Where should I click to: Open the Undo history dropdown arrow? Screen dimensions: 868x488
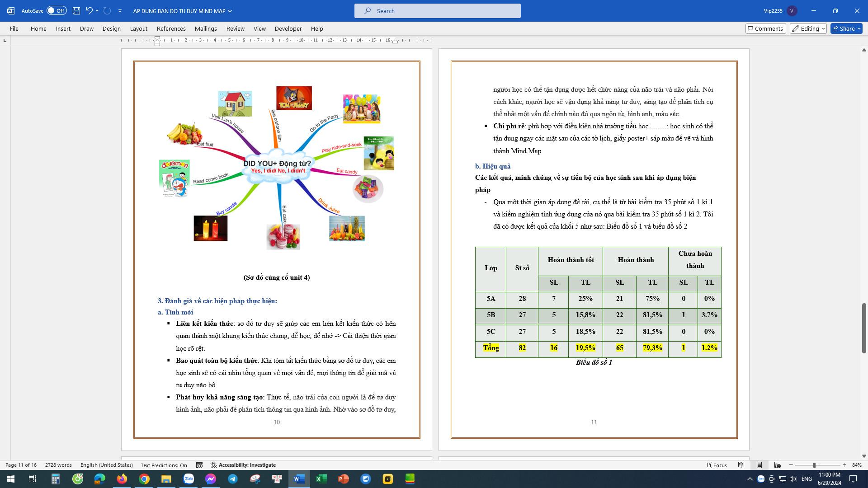pos(97,10)
